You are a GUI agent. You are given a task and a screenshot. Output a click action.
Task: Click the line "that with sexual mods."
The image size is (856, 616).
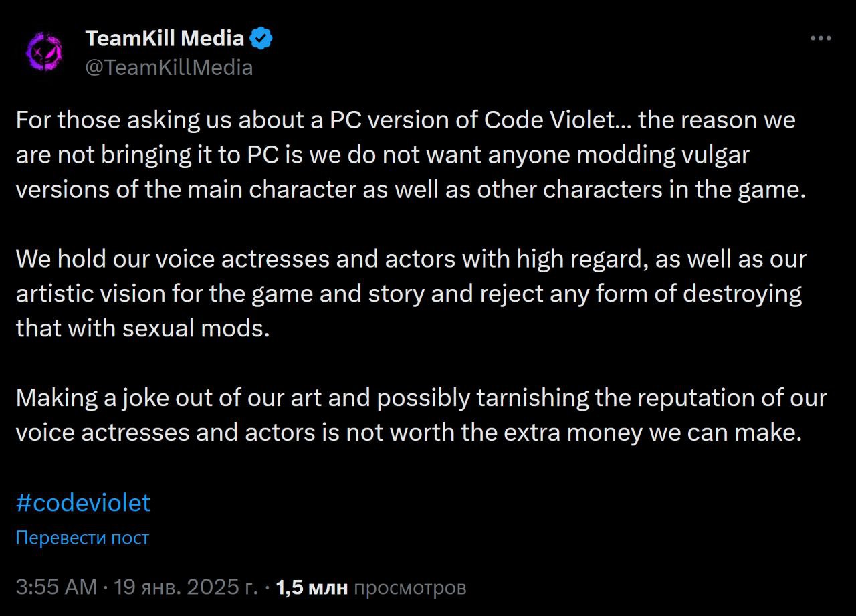pos(142,328)
